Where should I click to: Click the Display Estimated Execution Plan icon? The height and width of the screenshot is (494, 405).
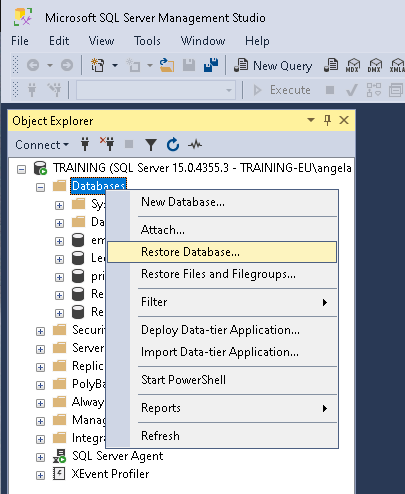coord(374,90)
